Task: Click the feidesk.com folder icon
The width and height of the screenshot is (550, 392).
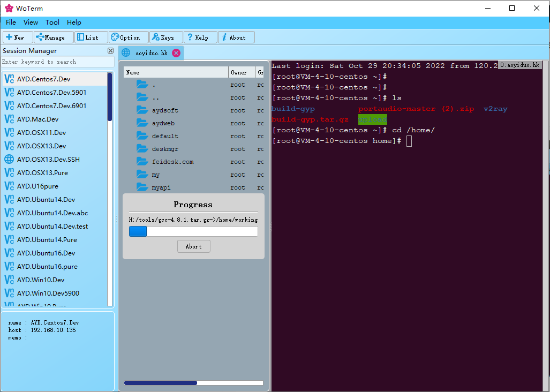Action: (x=142, y=161)
